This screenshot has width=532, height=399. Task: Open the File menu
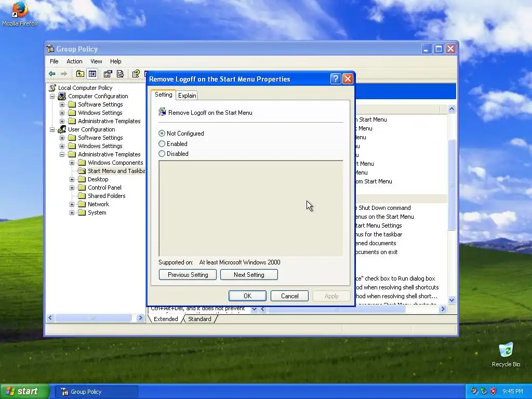pyautogui.click(x=54, y=61)
